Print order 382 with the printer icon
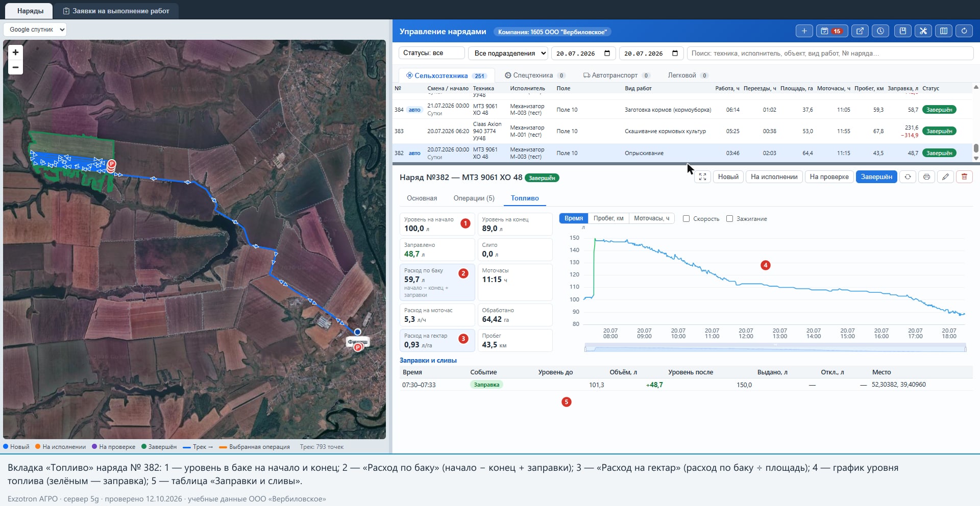The height and width of the screenshot is (506, 980). tap(926, 177)
